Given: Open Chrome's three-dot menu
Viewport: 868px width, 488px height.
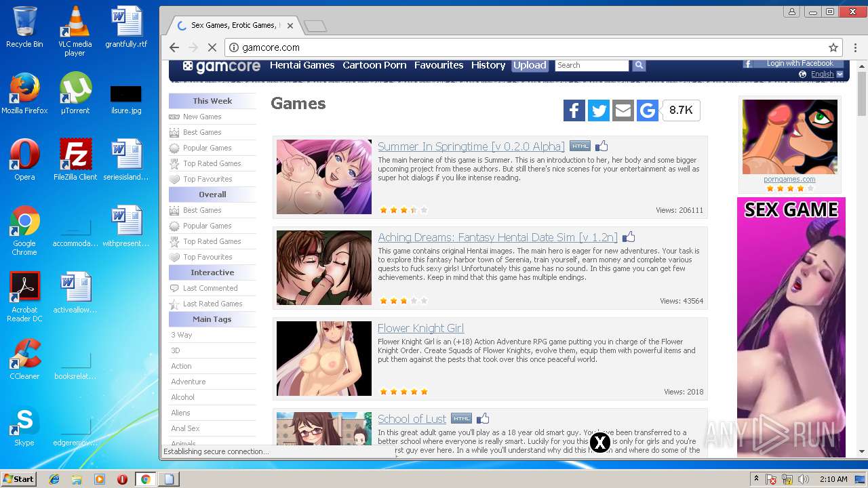Looking at the screenshot, I should [854, 47].
